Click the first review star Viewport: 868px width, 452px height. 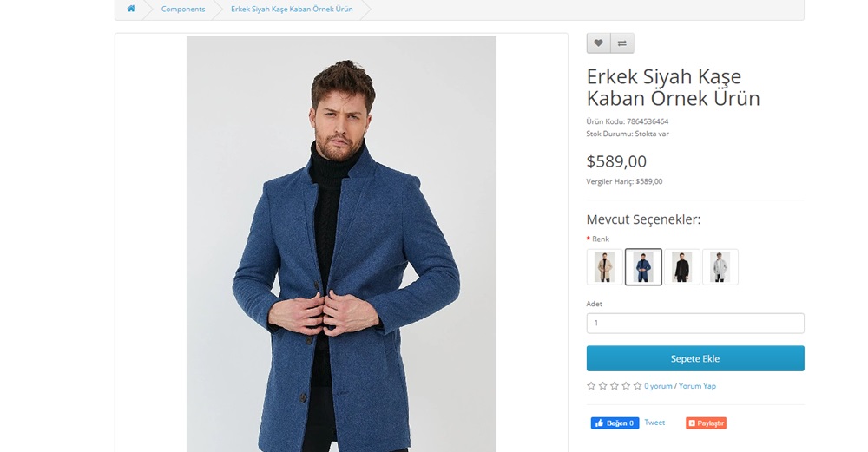591,386
